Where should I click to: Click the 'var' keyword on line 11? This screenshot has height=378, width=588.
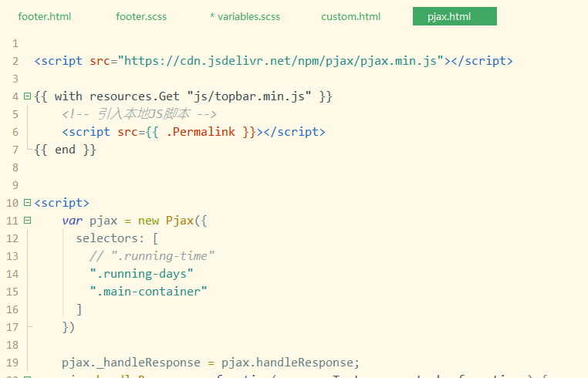click(72, 221)
